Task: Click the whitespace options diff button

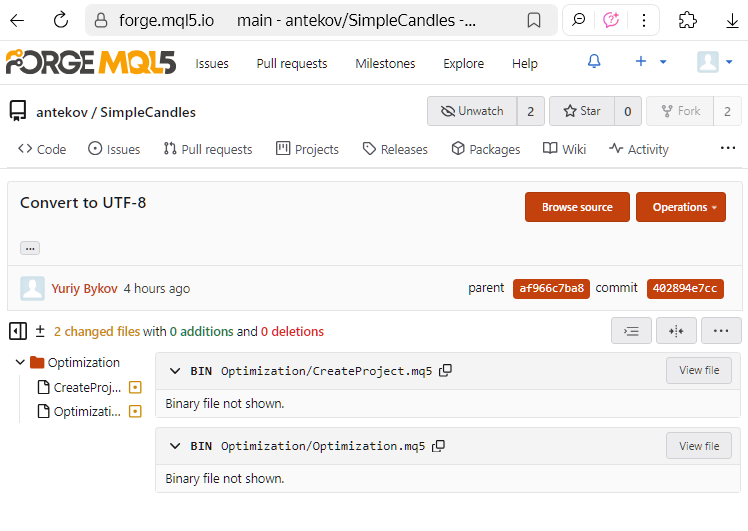Action: coord(676,331)
